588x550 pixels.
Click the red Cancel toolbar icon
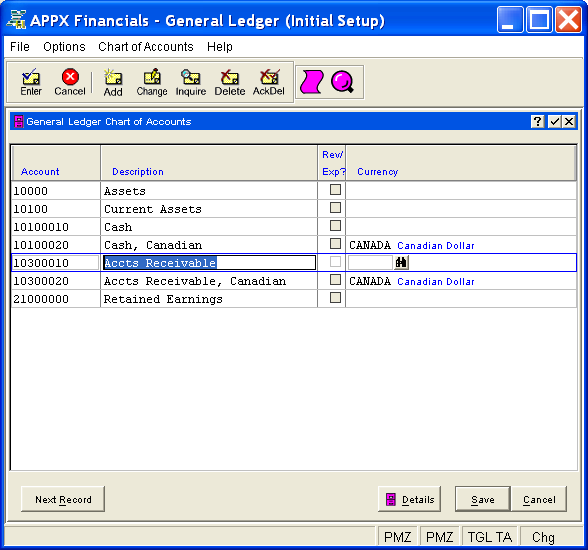click(70, 82)
